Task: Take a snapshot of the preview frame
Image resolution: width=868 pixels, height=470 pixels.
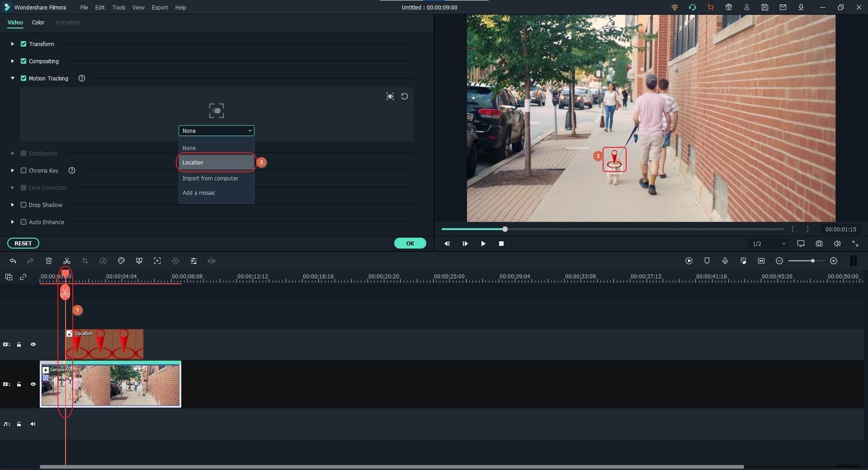Action: click(x=819, y=244)
